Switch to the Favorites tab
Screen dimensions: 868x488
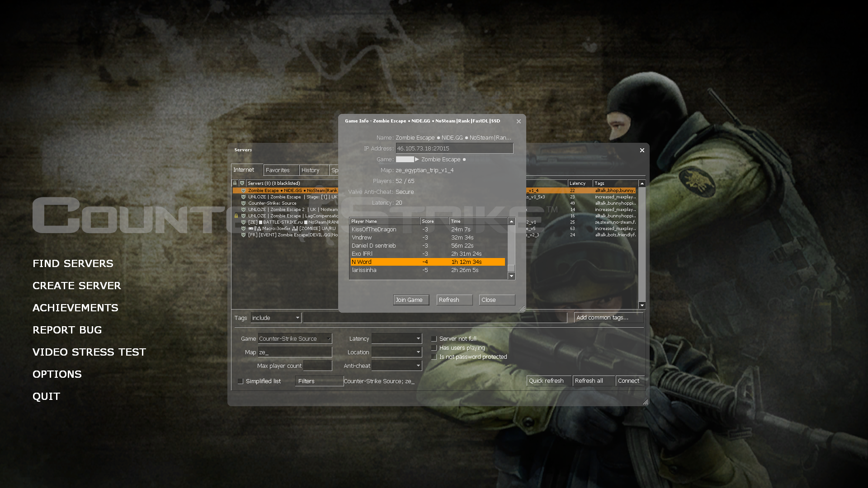[281, 170]
